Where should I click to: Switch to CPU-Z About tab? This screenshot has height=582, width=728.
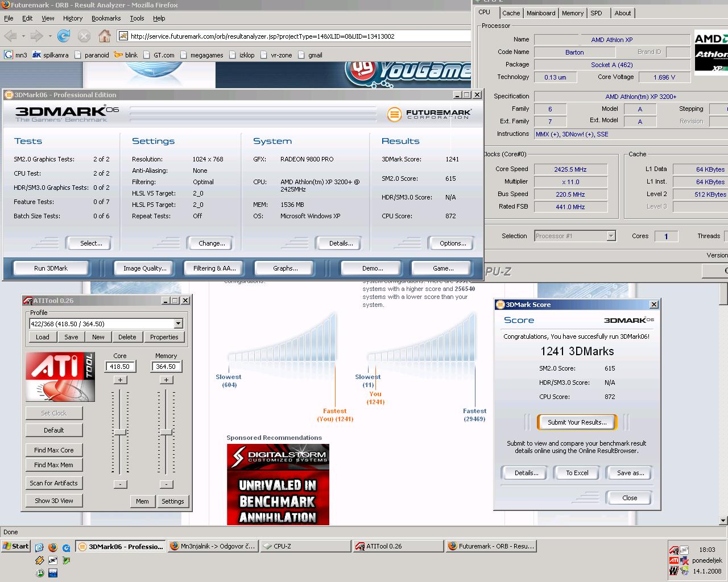[623, 13]
